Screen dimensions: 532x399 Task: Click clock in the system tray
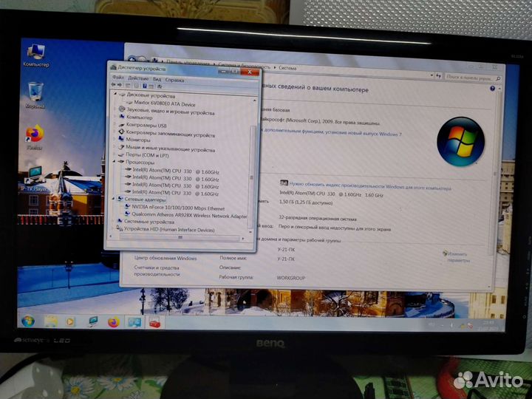[488, 325]
